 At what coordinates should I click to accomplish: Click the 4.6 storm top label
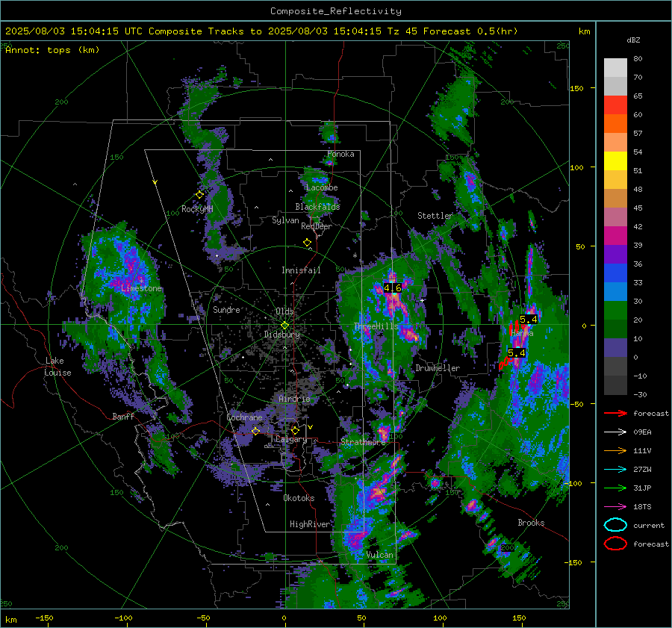pos(393,288)
